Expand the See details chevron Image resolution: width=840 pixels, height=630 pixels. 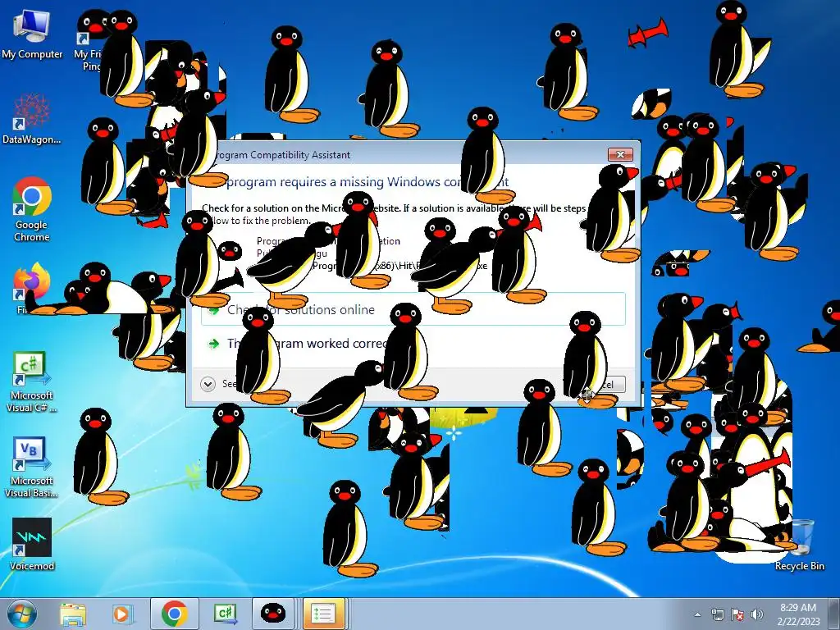(x=208, y=384)
